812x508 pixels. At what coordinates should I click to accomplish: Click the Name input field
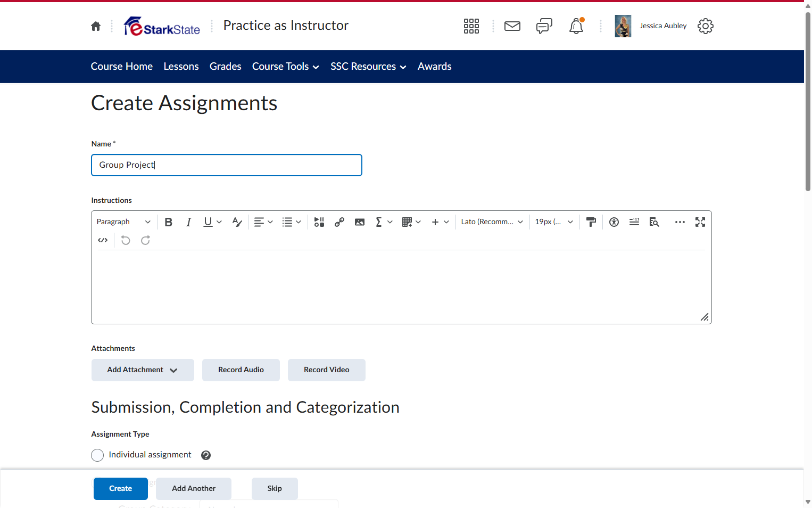tap(227, 165)
